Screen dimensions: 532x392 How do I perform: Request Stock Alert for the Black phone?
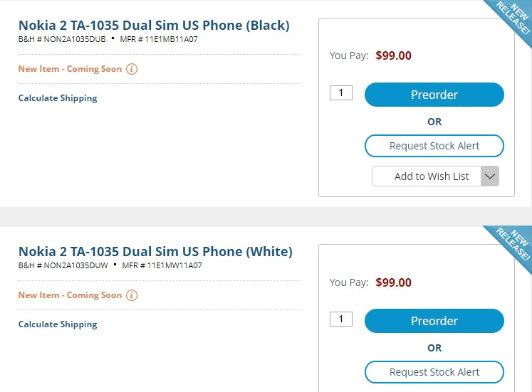coord(434,146)
